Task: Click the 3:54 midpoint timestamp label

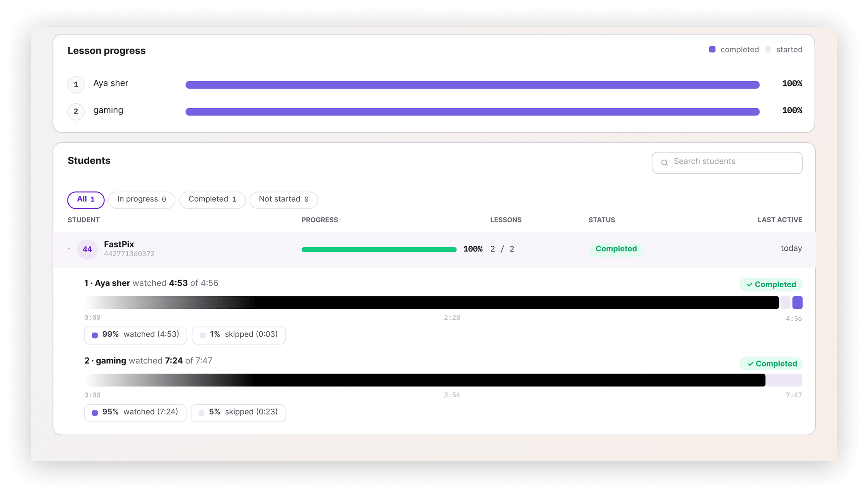Action: [x=452, y=395]
